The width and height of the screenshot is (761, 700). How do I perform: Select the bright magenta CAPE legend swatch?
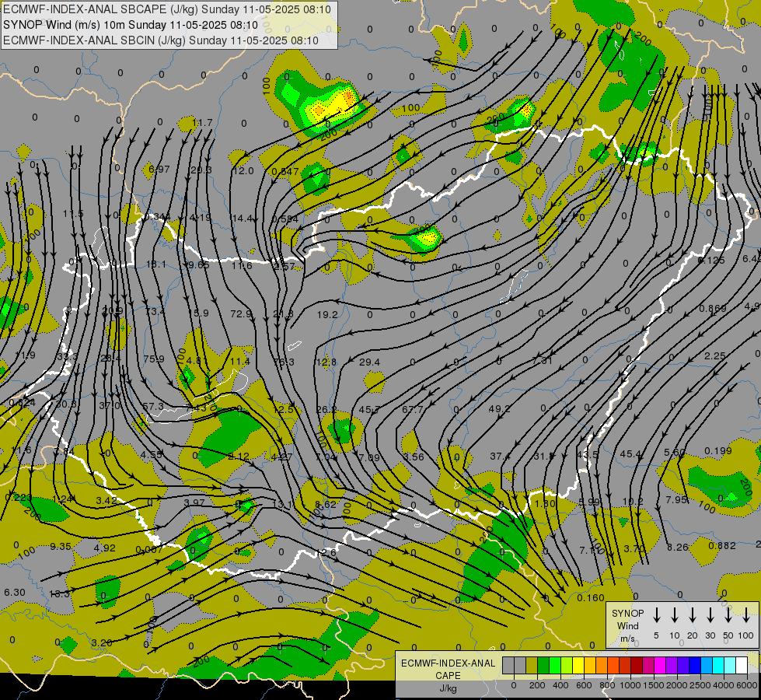click(x=660, y=666)
